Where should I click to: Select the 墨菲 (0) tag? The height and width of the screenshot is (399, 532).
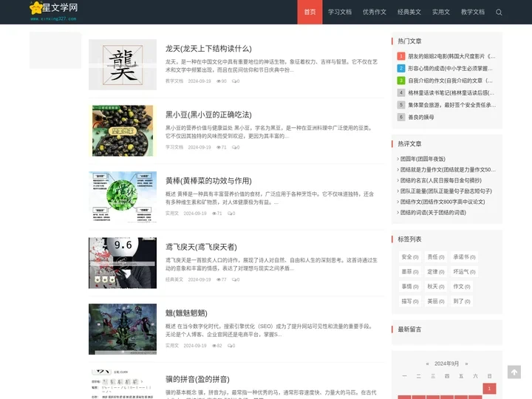pos(410,272)
